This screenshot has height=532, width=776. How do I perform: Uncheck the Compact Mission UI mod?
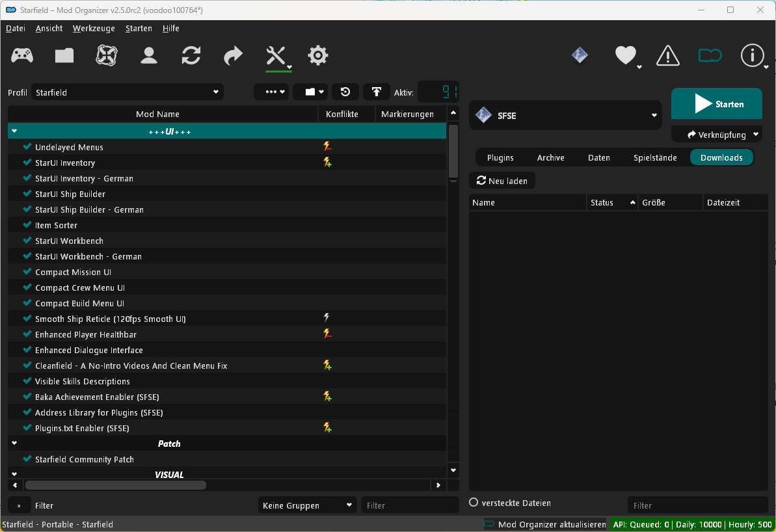(27, 271)
